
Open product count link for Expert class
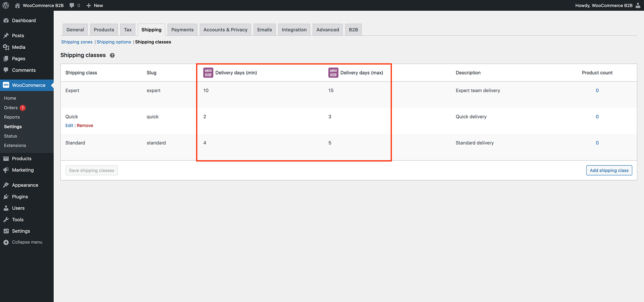597,91
